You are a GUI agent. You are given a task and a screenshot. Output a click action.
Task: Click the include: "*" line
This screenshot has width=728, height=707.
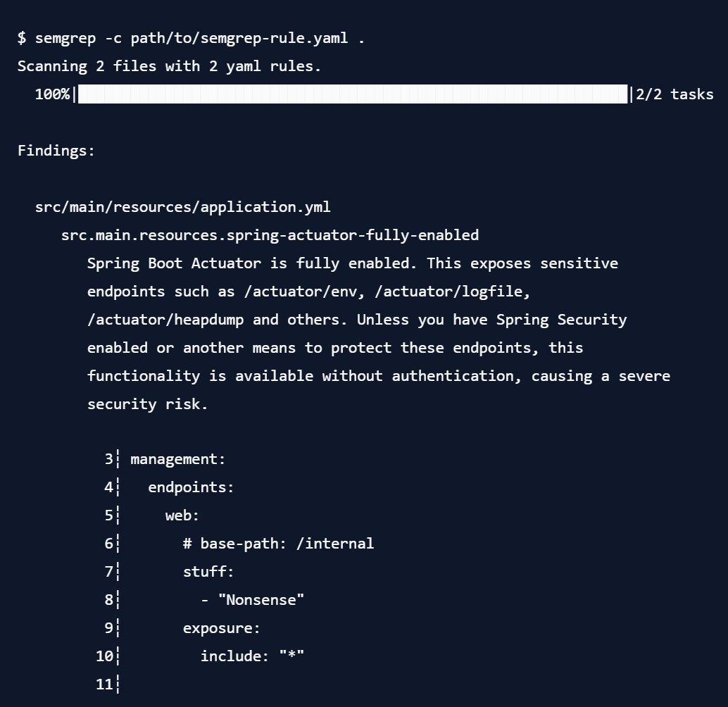(252, 656)
